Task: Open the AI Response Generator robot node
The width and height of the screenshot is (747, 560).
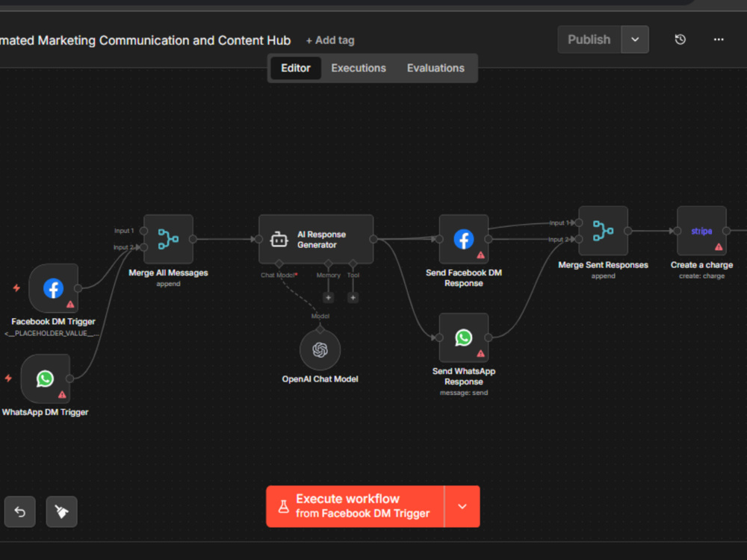Action: (x=316, y=239)
